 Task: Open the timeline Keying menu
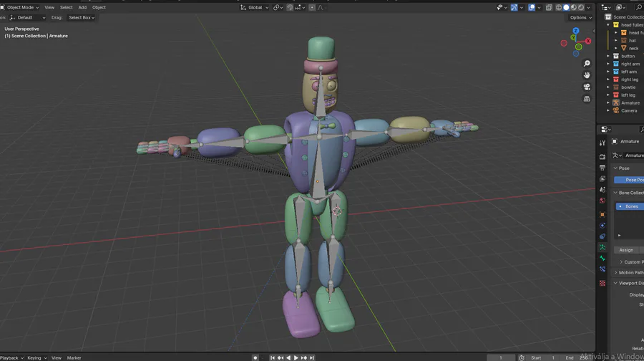37,357
